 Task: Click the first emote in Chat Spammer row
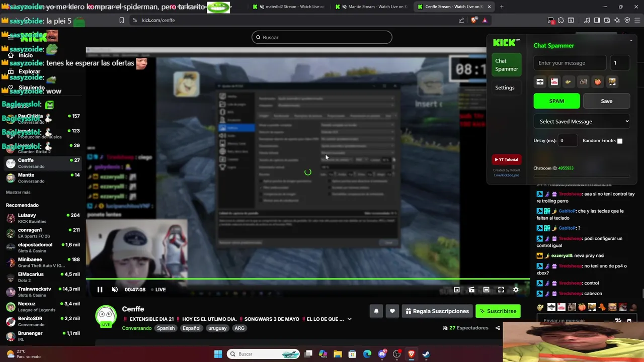pos(540,82)
